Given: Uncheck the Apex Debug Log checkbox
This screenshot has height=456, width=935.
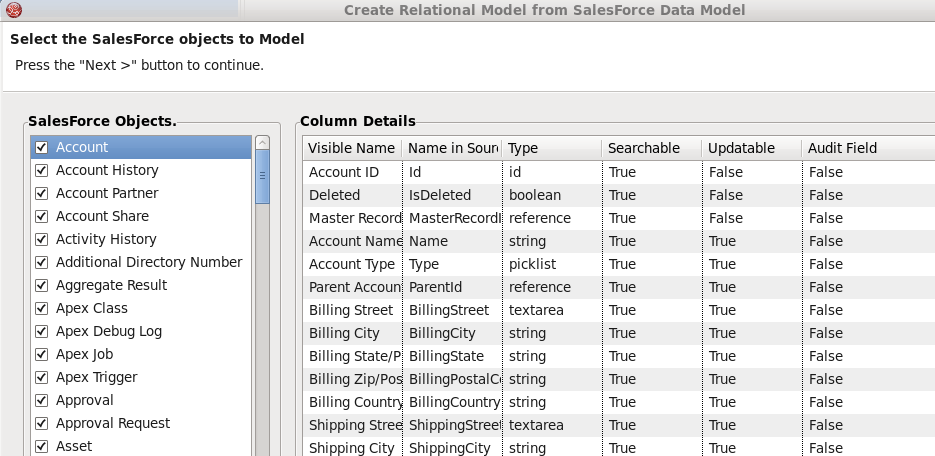Looking at the screenshot, I should 41,331.
